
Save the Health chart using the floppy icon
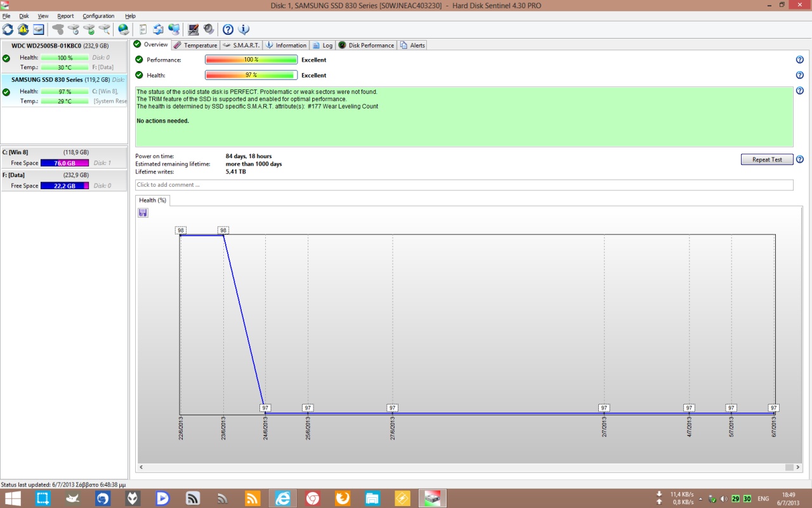(x=143, y=213)
